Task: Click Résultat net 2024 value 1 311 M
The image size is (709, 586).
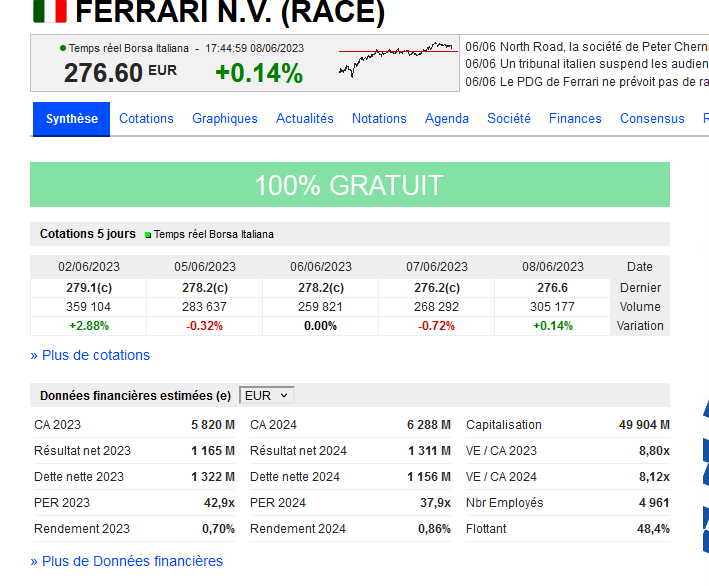Action: tap(429, 451)
